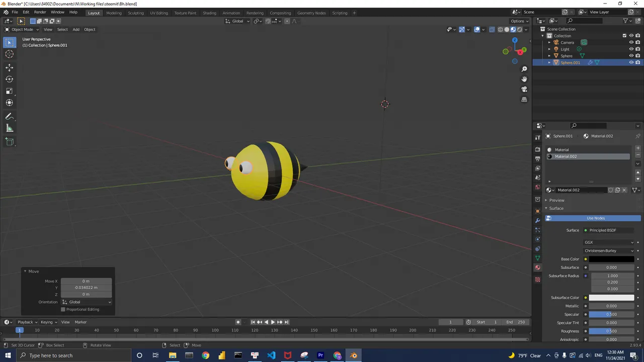Hide Camera using its eye icon
The height and width of the screenshot is (362, 644).
point(631,42)
